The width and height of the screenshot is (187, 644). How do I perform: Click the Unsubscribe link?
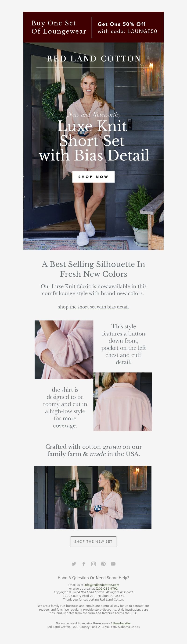click(122, 623)
